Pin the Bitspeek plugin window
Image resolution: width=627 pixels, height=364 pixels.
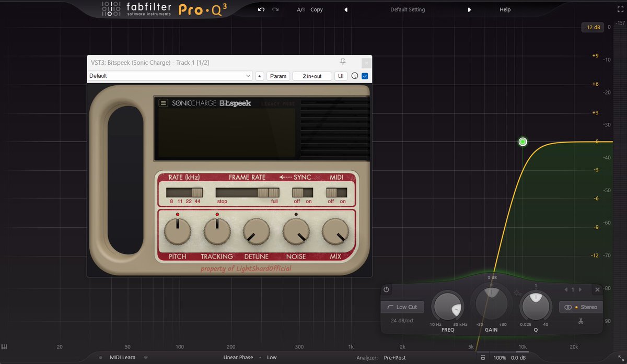point(343,62)
